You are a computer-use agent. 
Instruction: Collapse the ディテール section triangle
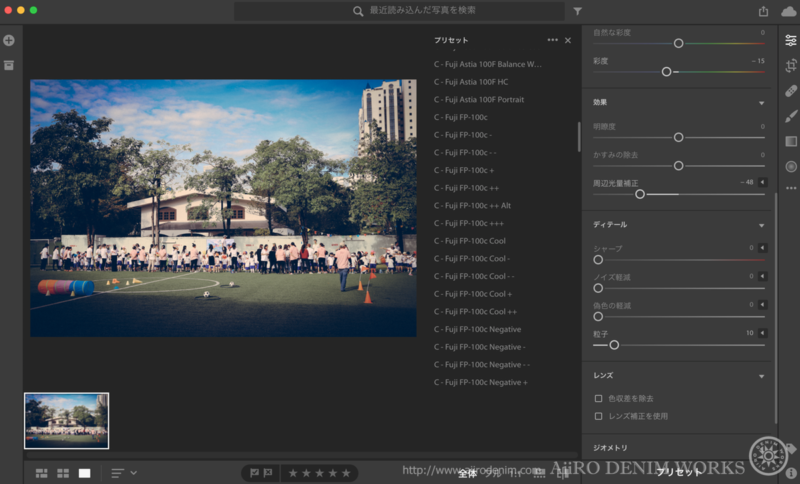(x=762, y=225)
